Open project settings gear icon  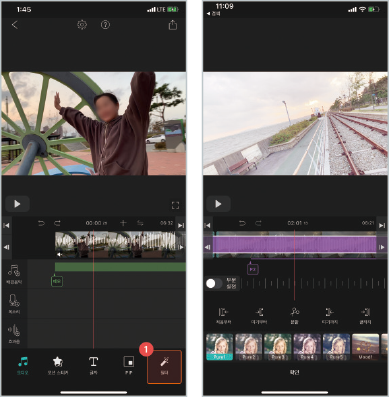[82, 25]
